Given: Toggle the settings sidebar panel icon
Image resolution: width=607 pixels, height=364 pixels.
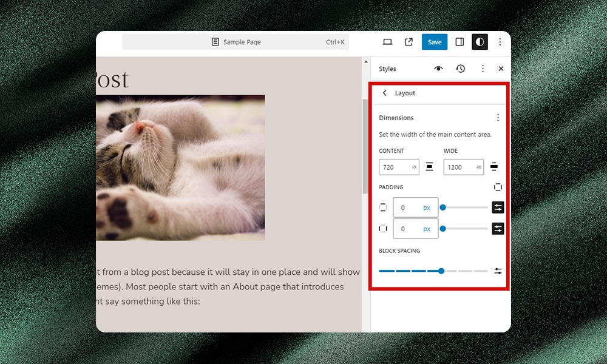Looking at the screenshot, I should click(x=459, y=42).
